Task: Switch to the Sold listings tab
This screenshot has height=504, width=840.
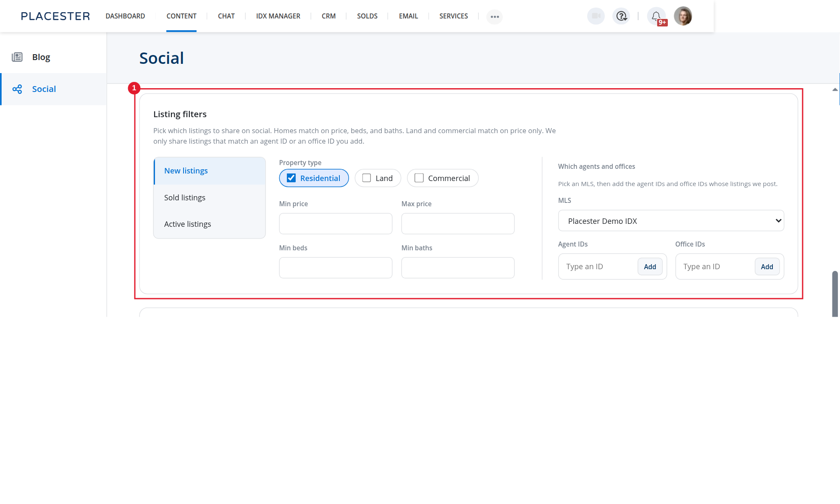Action: click(x=210, y=198)
